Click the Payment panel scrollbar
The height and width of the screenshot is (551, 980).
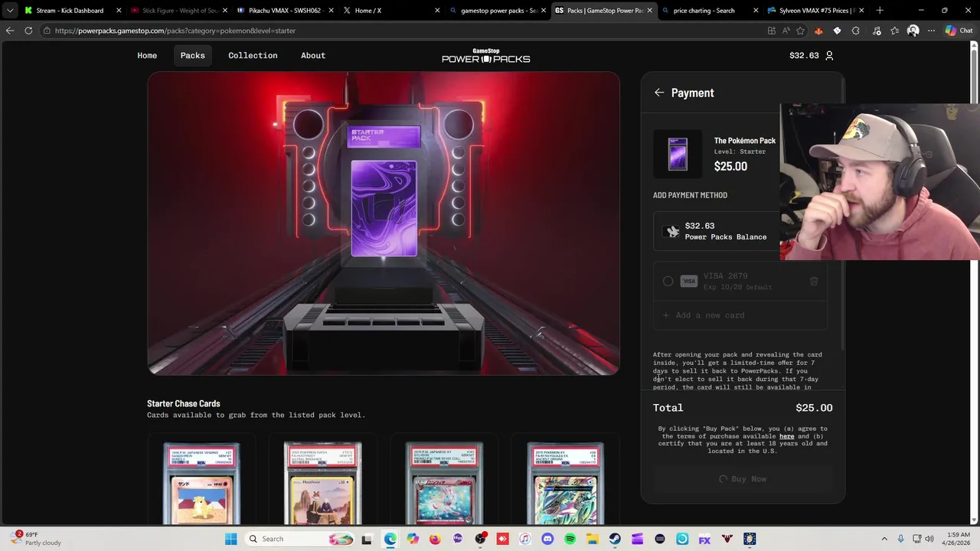click(842, 230)
